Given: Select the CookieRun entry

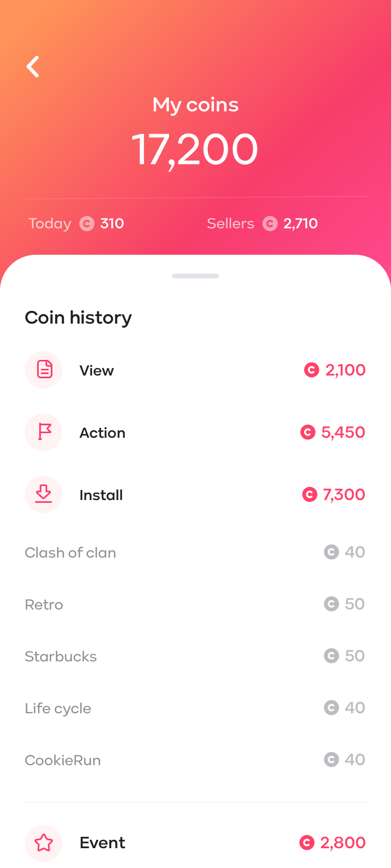Looking at the screenshot, I should 195,760.
